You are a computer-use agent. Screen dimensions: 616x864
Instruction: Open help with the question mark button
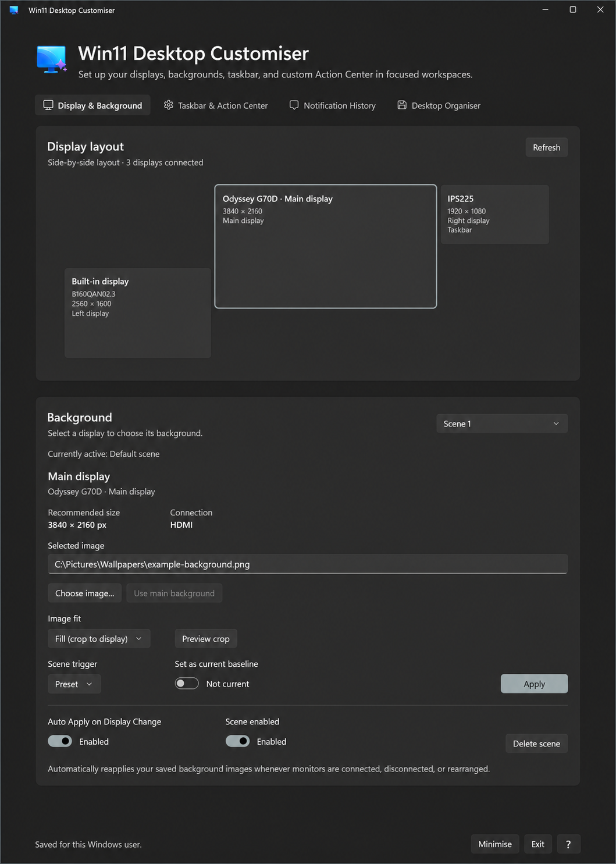tap(568, 844)
